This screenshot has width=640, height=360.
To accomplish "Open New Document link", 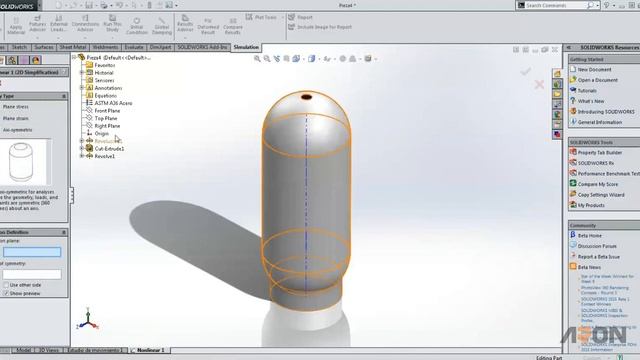I will (594, 69).
